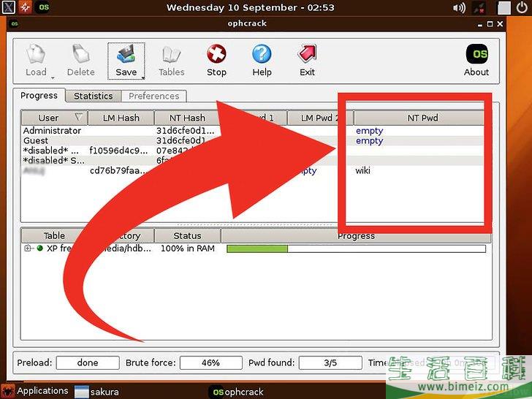The width and height of the screenshot is (532, 399).
Task: Click the Table column header
Action: point(54,235)
